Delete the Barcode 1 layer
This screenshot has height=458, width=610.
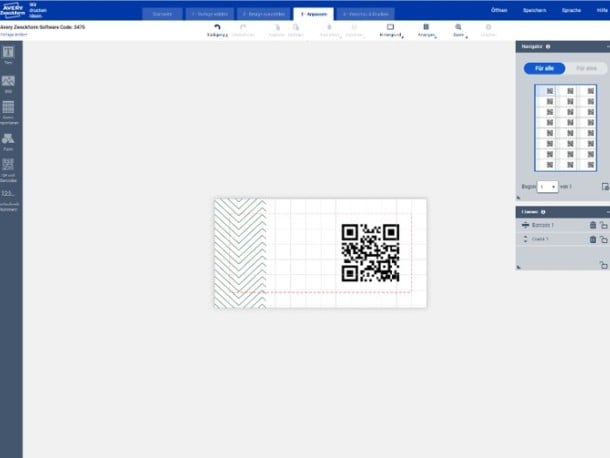pos(593,225)
